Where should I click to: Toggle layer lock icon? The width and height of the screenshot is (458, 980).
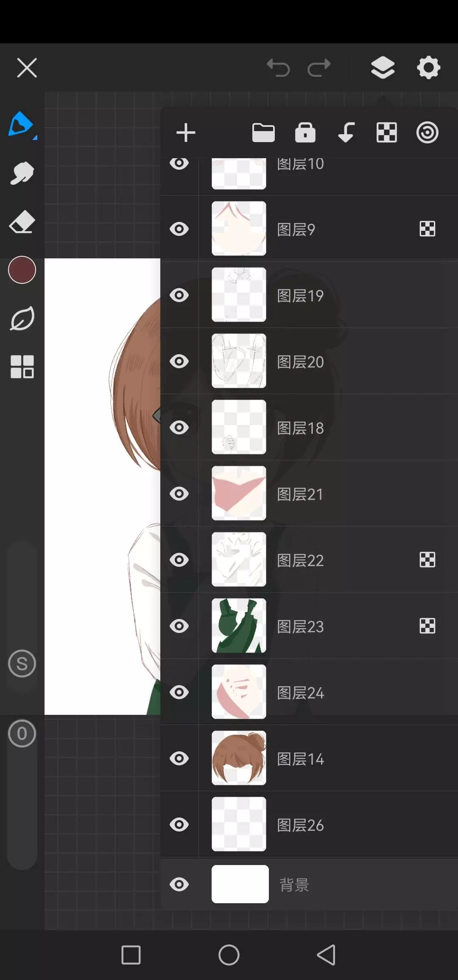305,133
